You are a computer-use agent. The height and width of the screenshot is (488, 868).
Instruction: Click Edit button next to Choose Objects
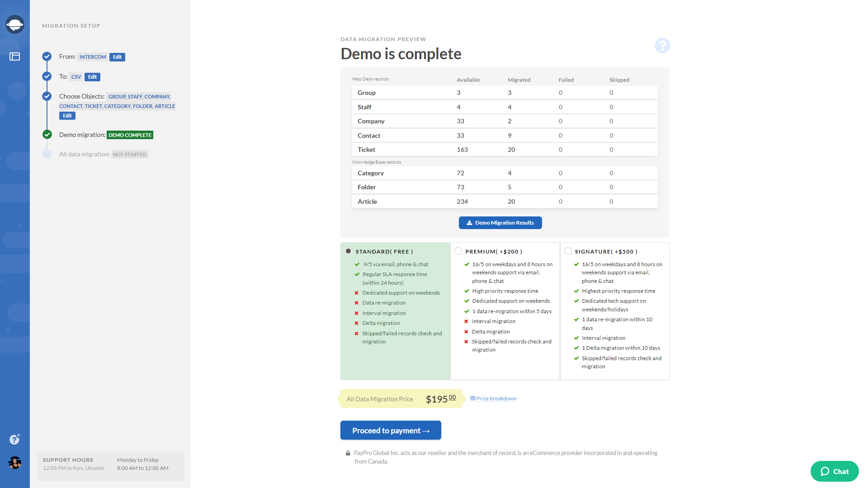point(67,116)
